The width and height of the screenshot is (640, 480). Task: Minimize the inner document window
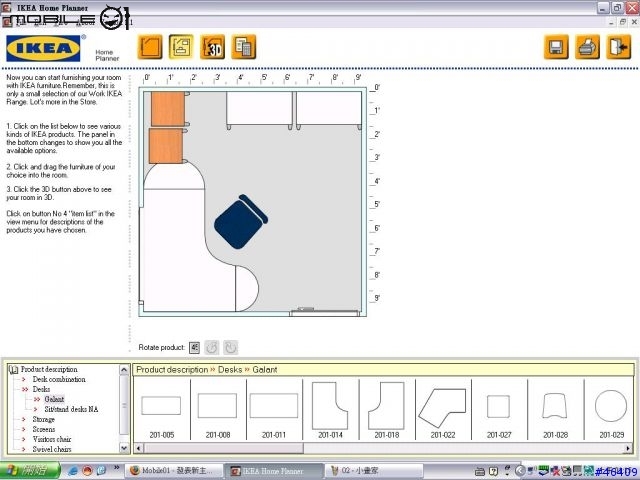click(611, 22)
